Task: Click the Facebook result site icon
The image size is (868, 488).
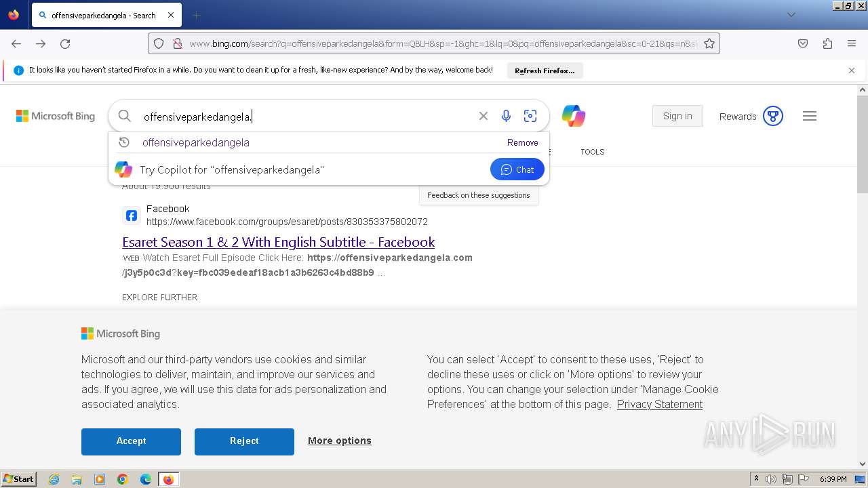Action: tap(132, 216)
